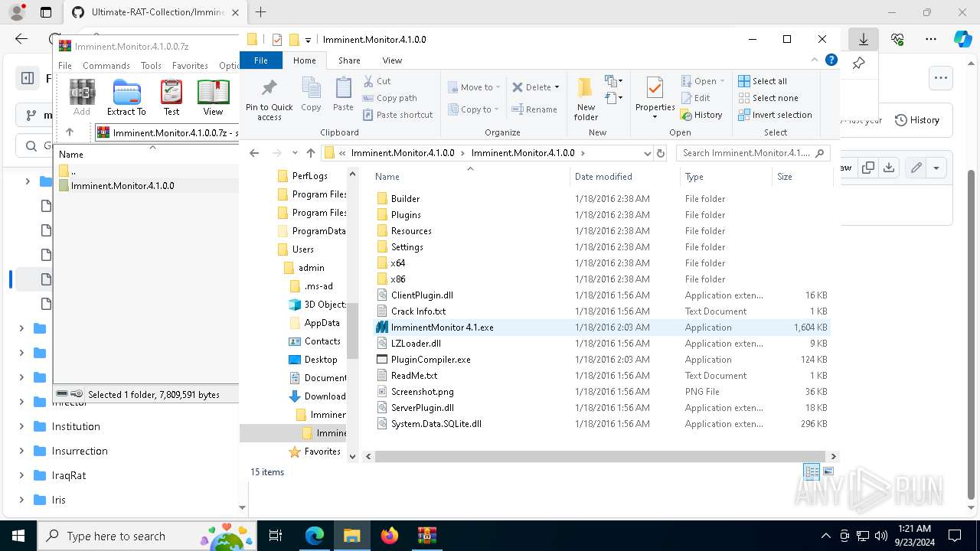Open Windows Task View

pos(276,536)
